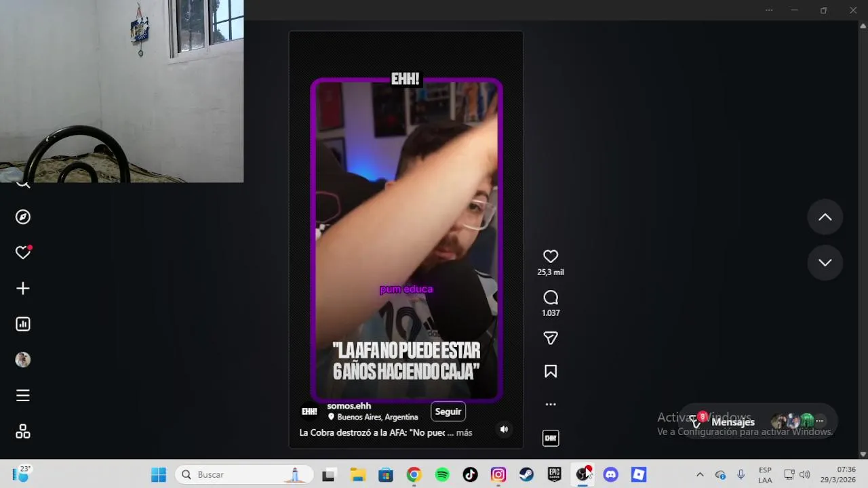Click the scrollbar down arrow at right edge
The height and width of the screenshot is (488, 868).
[863, 454]
